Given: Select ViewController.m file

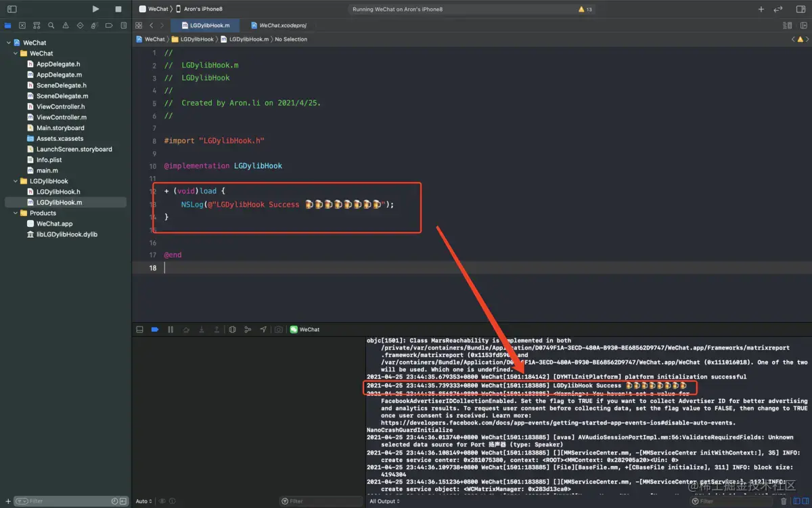Looking at the screenshot, I should pyautogui.click(x=62, y=117).
